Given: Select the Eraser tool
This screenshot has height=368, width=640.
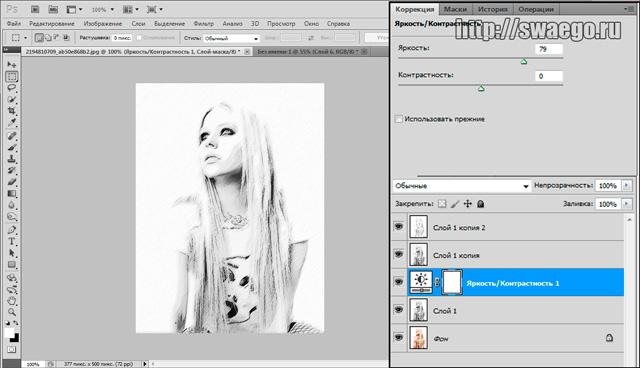Looking at the screenshot, I should point(12,182).
